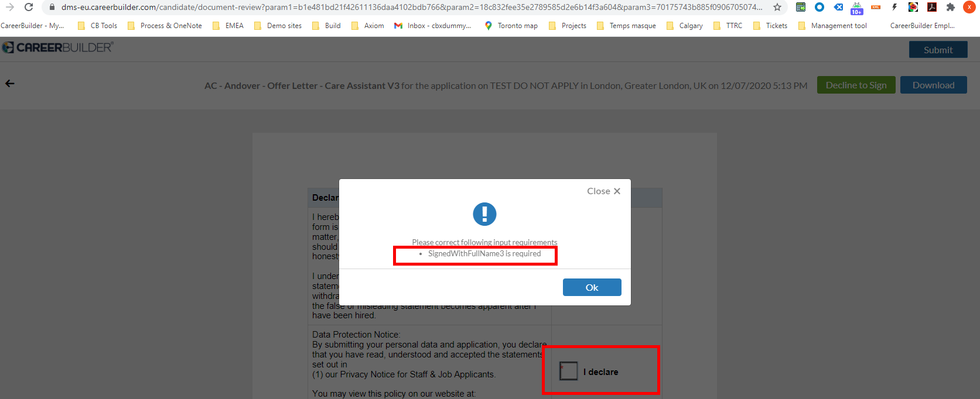Screen dimensions: 980x399
Task: Click Ok in the input requirements dialog
Action: [x=592, y=287]
